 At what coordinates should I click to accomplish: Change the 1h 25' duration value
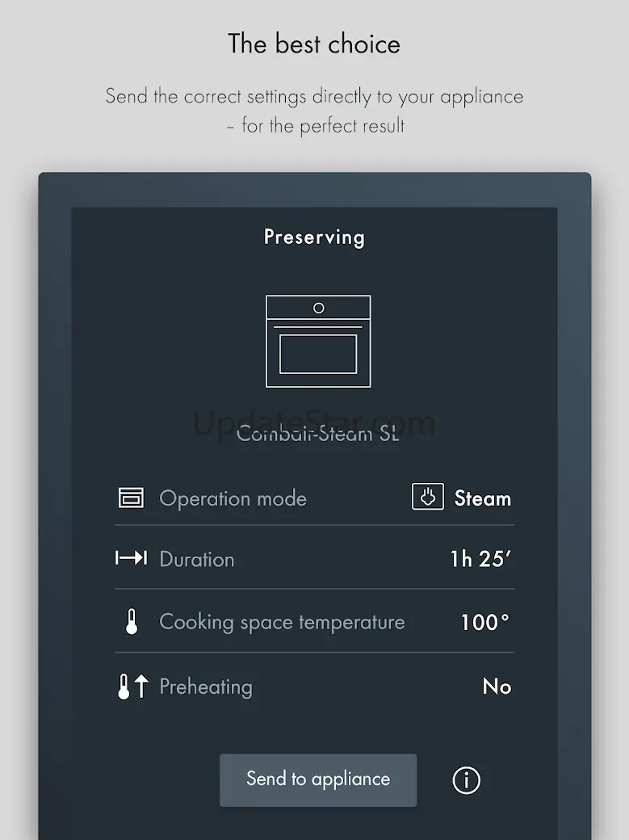[480, 559]
